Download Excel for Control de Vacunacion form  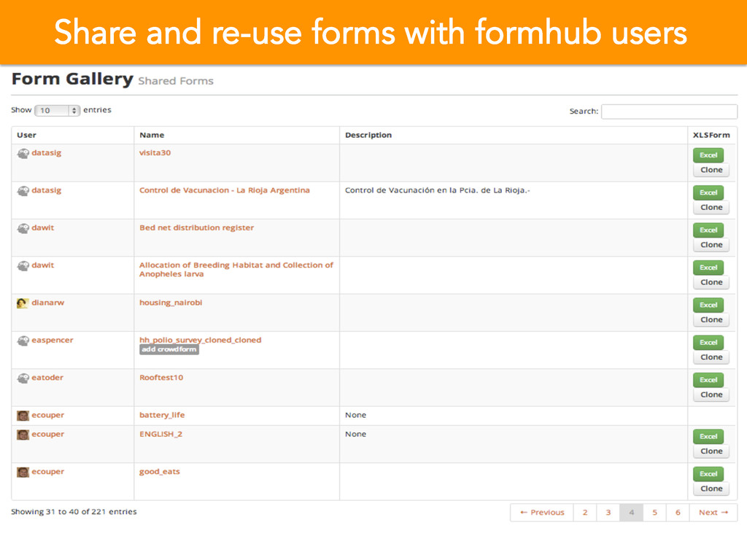pyautogui.click(x=708, y=192)
